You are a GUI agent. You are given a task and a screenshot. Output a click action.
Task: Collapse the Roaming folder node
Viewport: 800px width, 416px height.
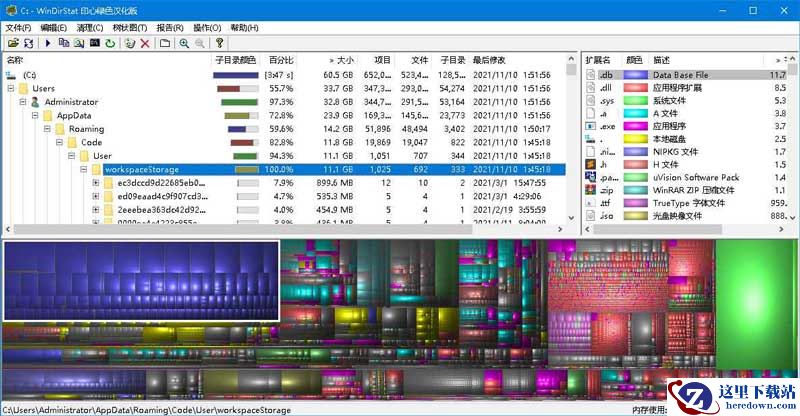click(47, 129)
